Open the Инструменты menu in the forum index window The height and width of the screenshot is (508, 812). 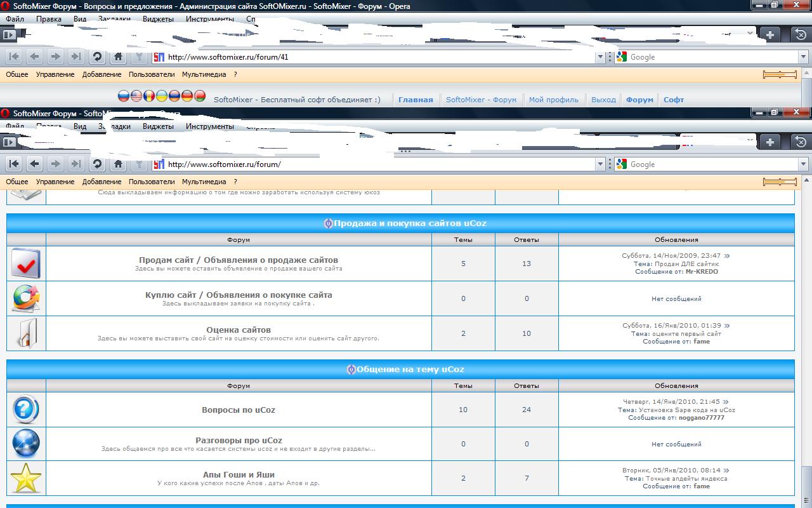coord(210,126)
